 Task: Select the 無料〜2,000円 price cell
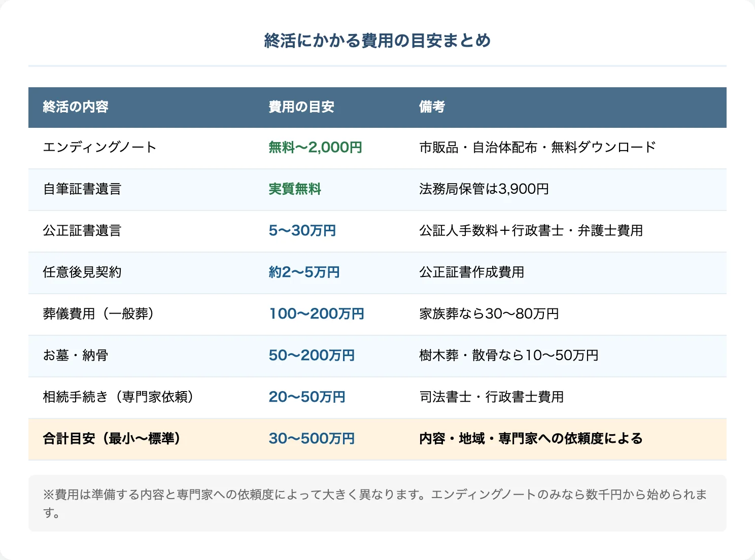point(315,148)
